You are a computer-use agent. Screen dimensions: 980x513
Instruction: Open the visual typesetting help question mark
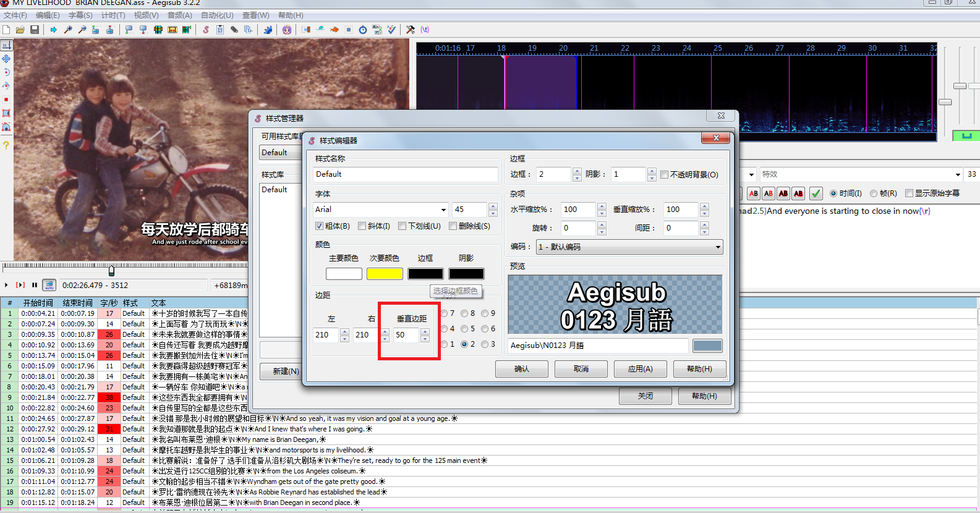tap(6, 145)
